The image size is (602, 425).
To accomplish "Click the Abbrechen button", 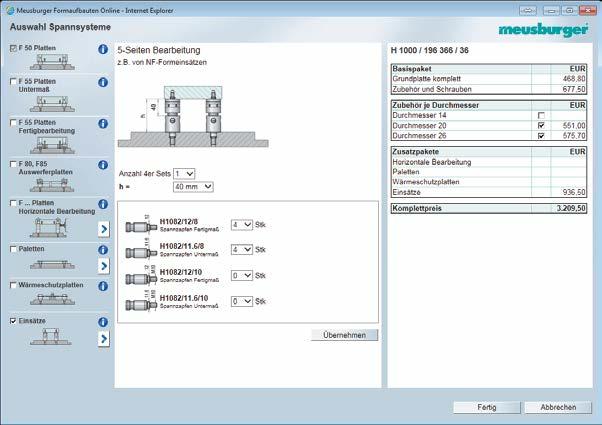I will pos(558,407).
